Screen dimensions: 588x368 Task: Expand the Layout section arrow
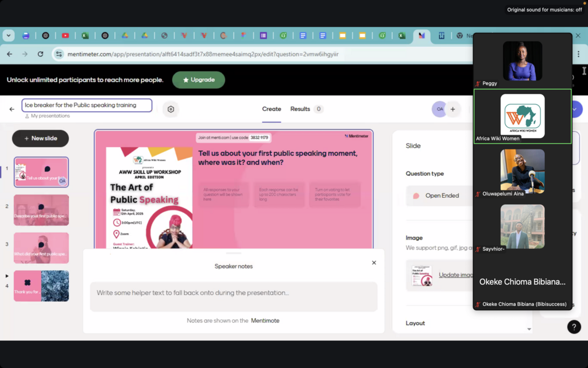(529, 329)
